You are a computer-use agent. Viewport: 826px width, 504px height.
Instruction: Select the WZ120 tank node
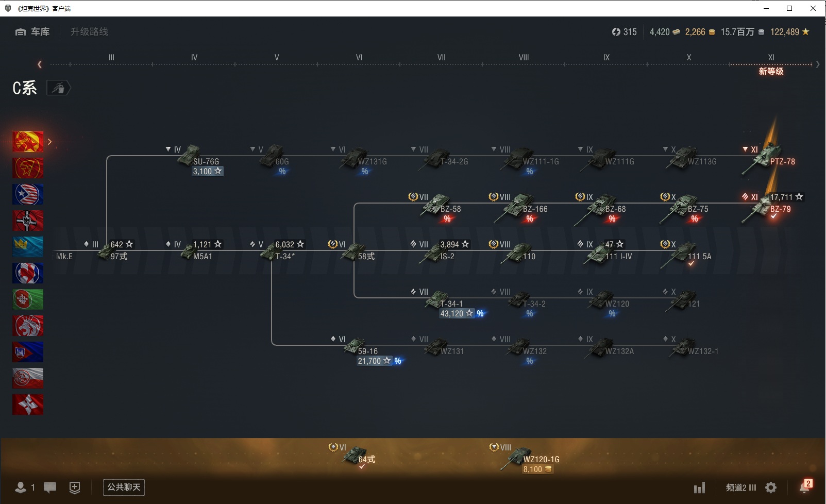pyautogui.click(x=604, y=302)
